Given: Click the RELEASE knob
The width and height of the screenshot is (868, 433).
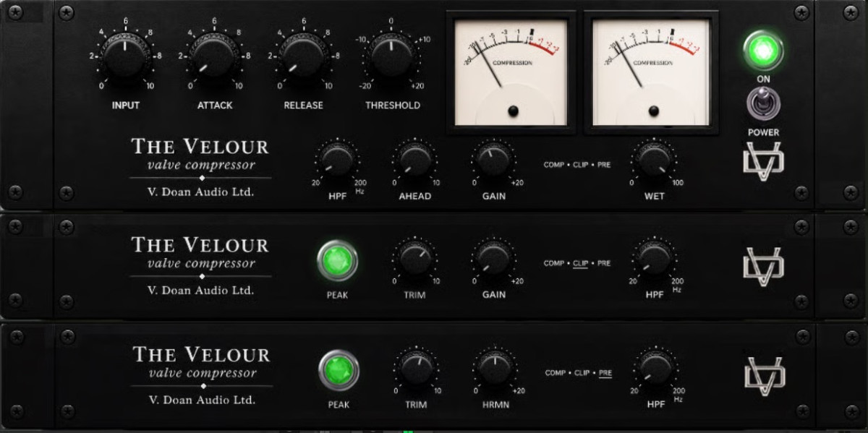Looking at the screenshot, I should point(304,56).
